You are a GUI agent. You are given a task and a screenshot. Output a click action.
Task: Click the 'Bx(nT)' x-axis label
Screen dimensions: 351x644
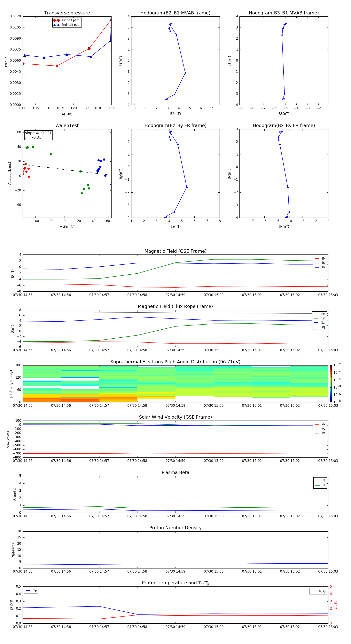click(284, 227)
